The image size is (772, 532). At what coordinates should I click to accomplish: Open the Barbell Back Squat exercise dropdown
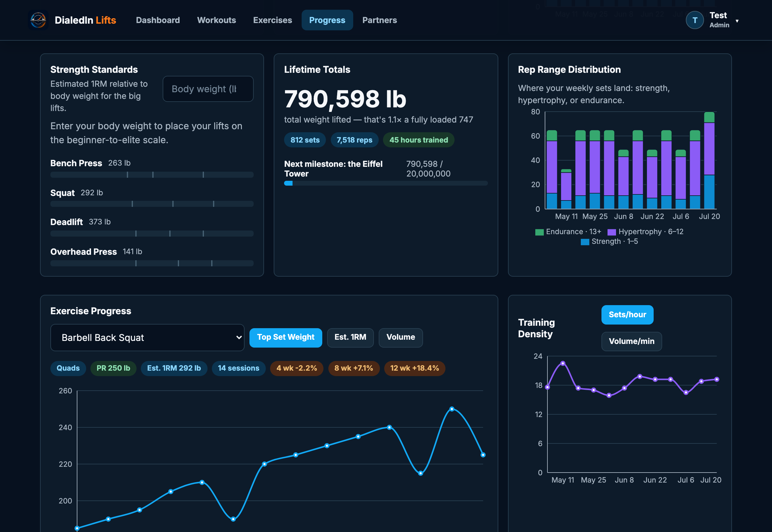[x=147, y=337]
